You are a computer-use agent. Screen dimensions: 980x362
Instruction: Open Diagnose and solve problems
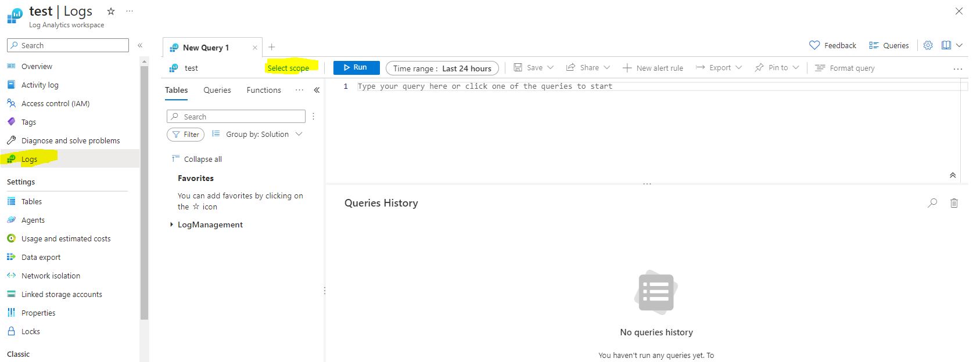(70, 140)
